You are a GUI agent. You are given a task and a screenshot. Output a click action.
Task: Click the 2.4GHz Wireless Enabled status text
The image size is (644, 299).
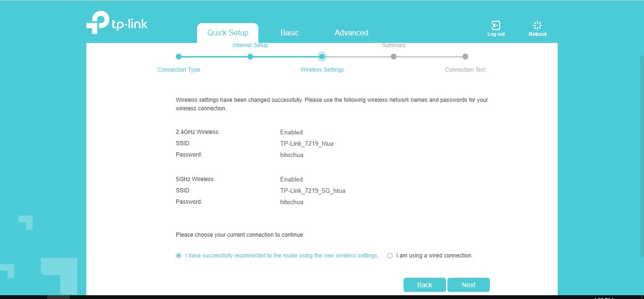[291, 132]
